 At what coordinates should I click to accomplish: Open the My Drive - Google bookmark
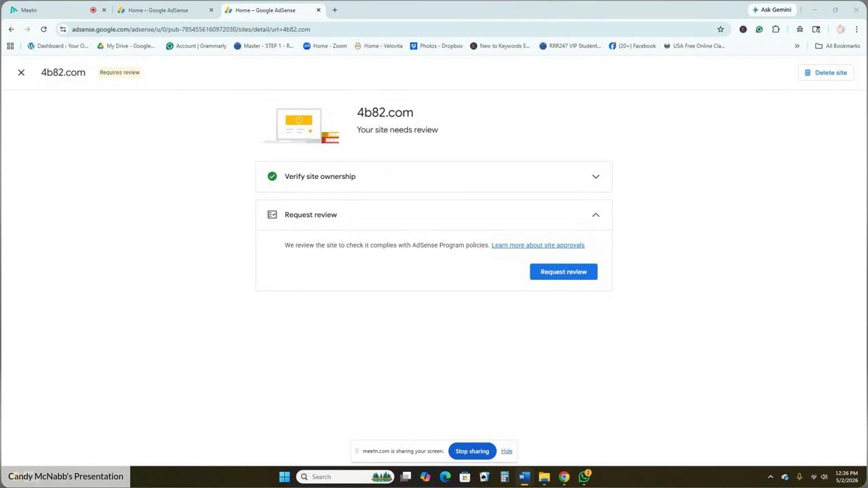(x=126, y=46)
